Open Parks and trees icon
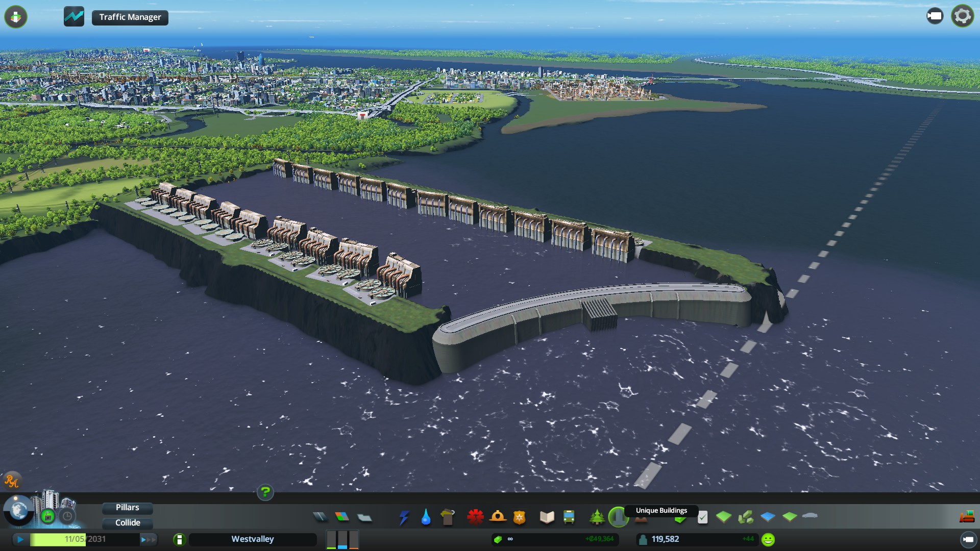 click(597, 517)
